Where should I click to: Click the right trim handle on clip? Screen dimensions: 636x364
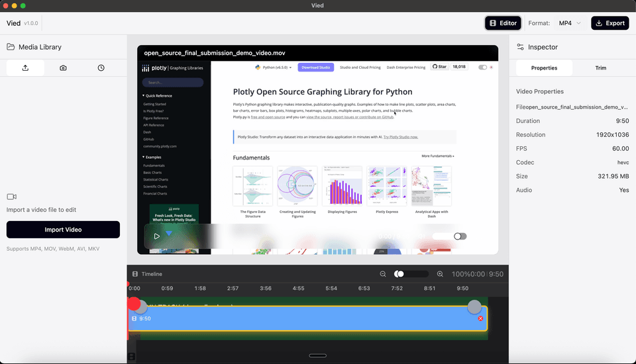coord(474,307)
